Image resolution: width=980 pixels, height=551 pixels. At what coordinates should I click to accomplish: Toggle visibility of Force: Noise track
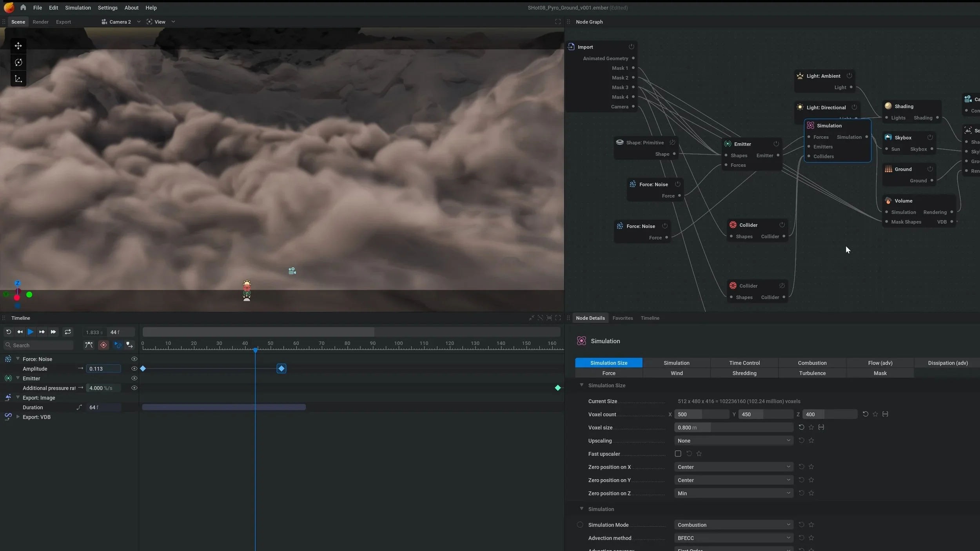(x=134, y=359)
